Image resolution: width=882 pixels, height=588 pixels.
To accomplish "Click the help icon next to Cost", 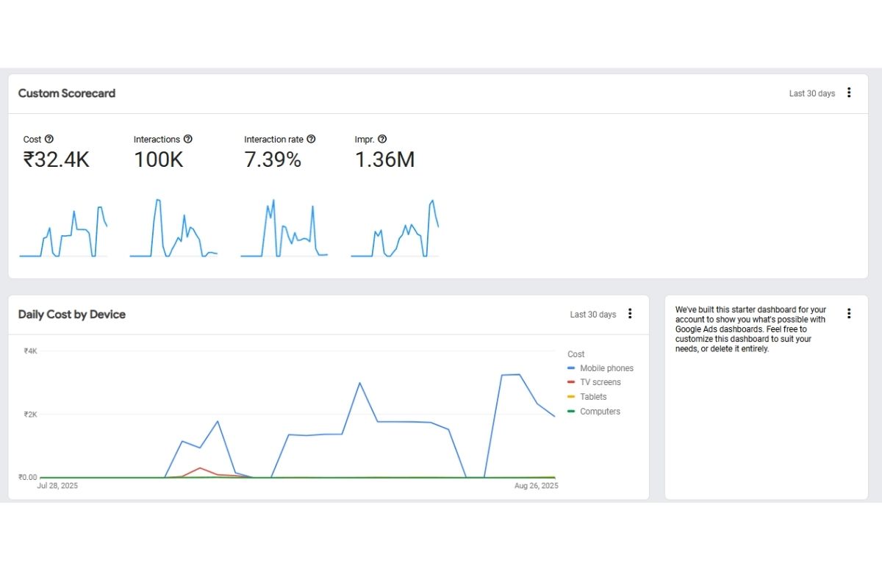I will point(49,139).
